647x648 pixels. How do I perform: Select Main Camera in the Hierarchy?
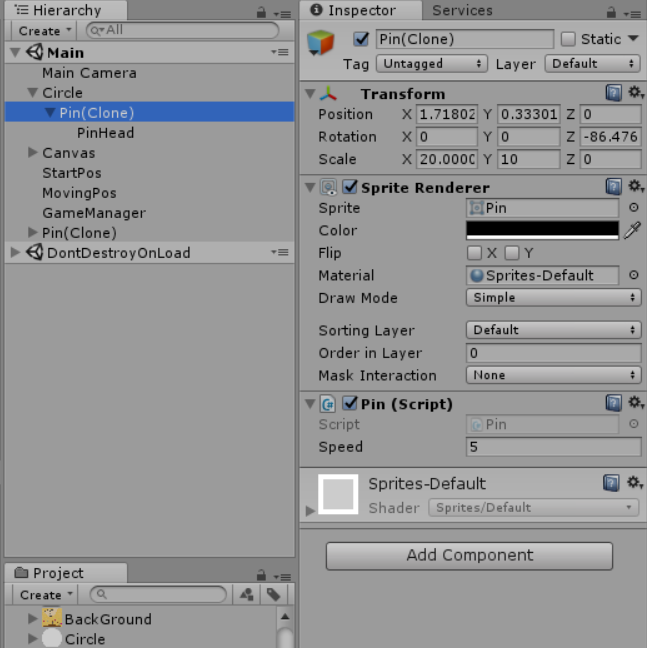[x=89, y=73]
